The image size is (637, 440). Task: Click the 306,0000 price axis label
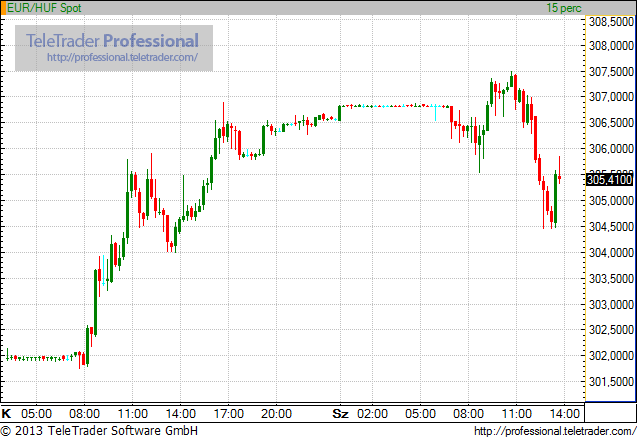tap(611, 149)
